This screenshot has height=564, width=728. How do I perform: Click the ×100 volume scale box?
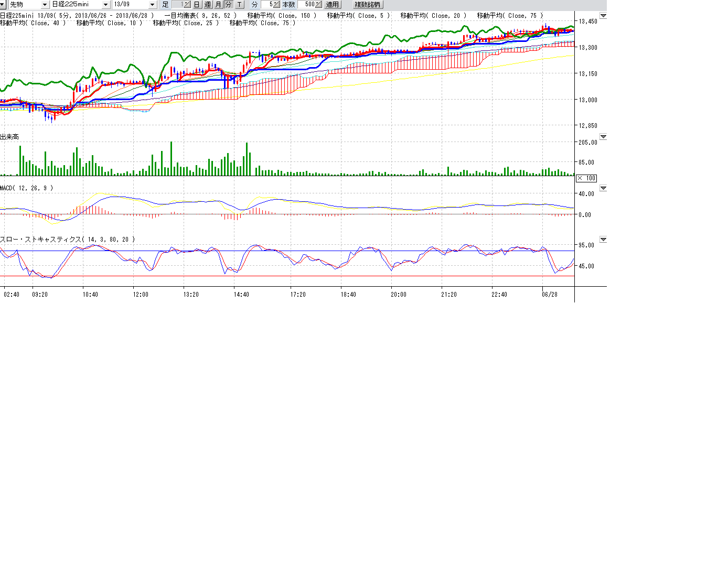click(x=586, y=178)
